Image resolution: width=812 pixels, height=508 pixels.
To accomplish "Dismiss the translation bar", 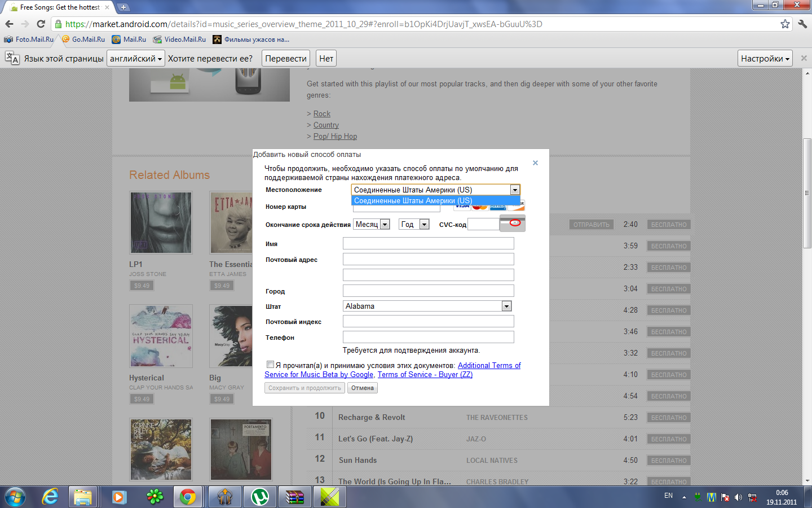I will coord(804,58).
